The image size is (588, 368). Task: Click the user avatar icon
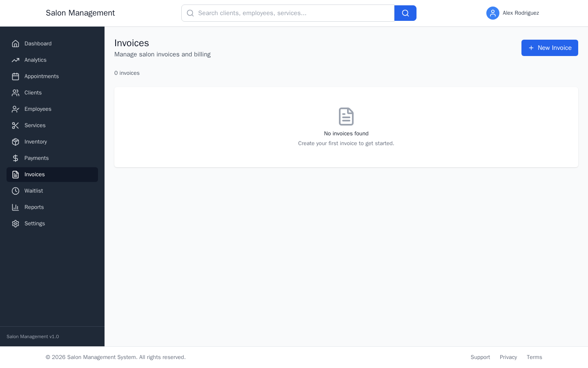(x=492, y=13)
